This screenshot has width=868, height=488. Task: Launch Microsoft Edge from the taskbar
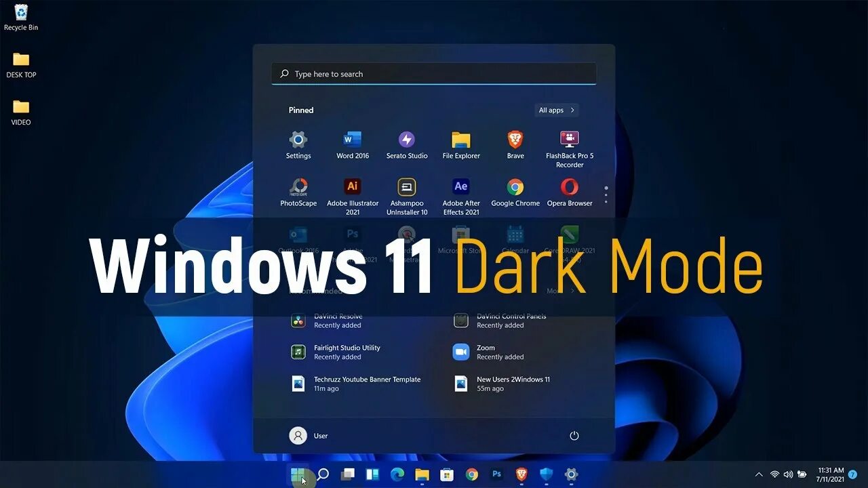pos(397,474)
